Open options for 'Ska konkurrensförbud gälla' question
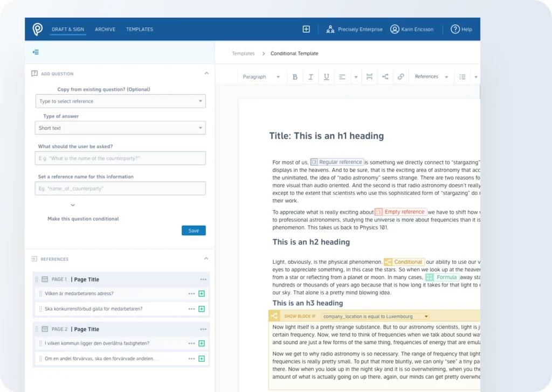 coord(191,309)
